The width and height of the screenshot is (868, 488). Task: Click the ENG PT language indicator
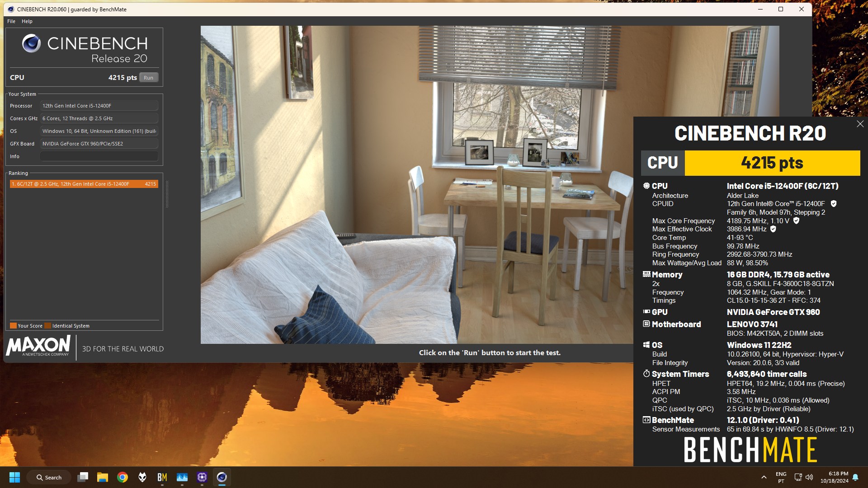pos(781,478)
